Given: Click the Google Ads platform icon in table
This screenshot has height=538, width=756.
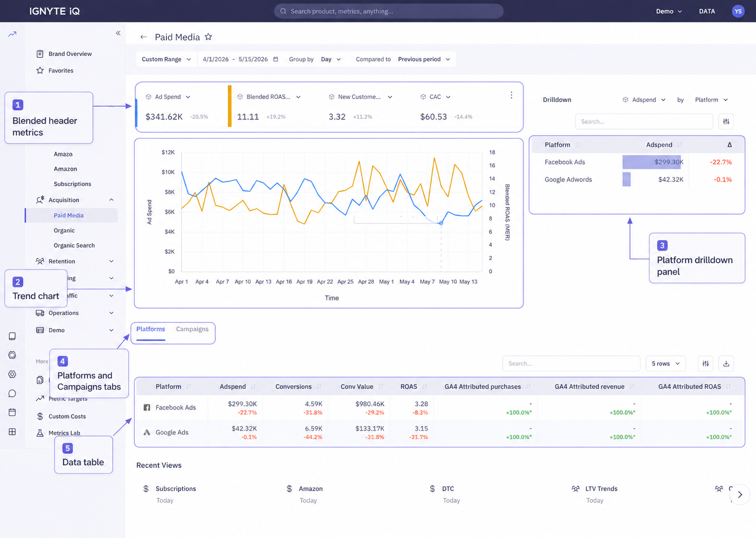Looking at the screenshot, I should pos(147,432).
